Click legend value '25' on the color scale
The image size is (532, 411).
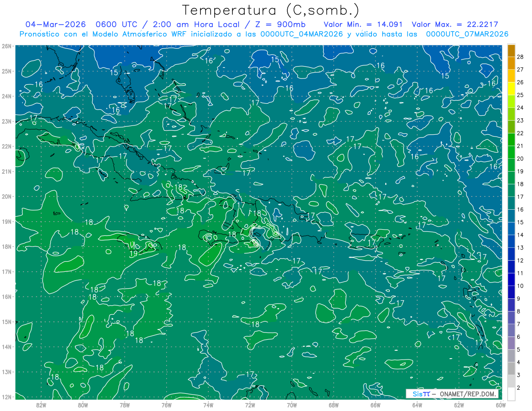(520, 95)
